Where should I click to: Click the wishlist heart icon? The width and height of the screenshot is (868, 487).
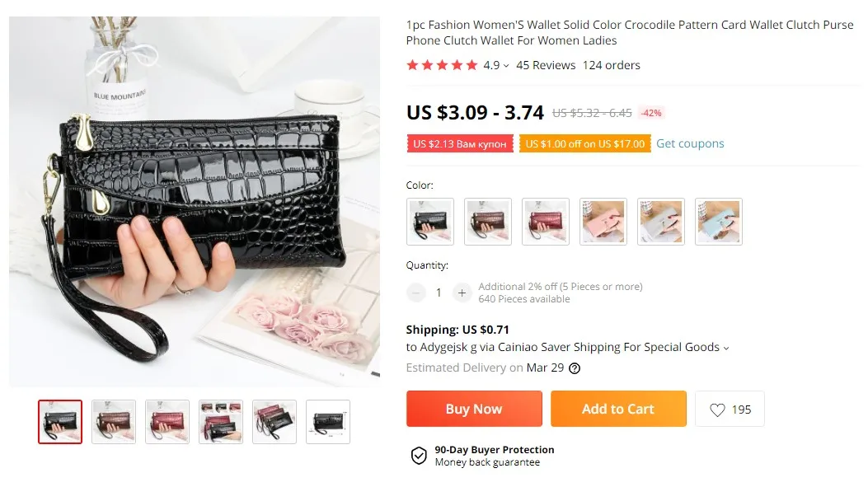click(717, 410)
